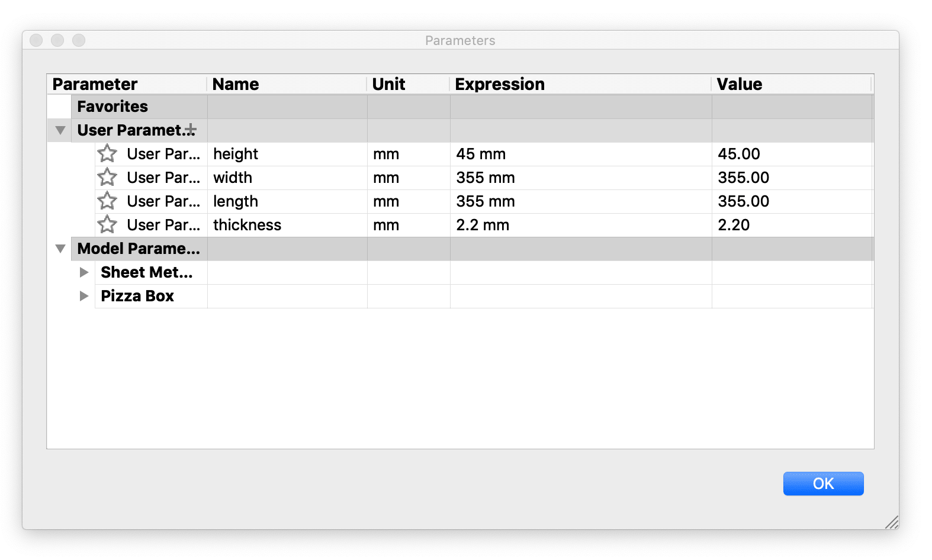Select the 'height' name cell

coord(287,154)
